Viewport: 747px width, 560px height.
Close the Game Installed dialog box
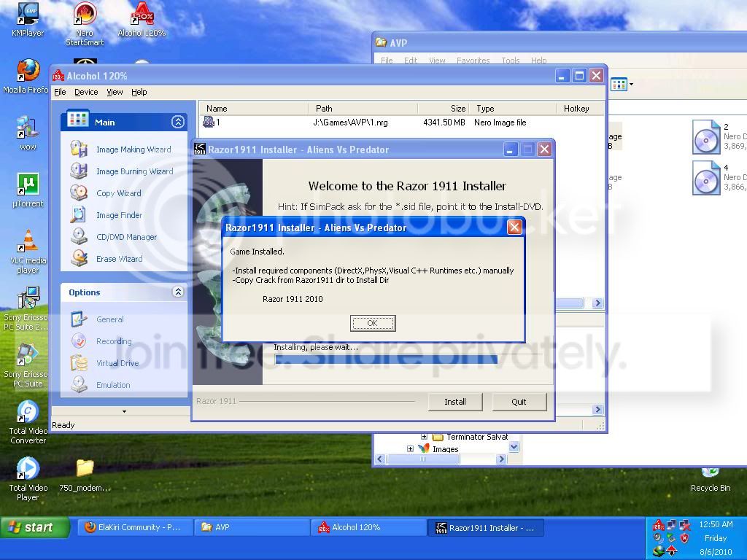(514, 227)
